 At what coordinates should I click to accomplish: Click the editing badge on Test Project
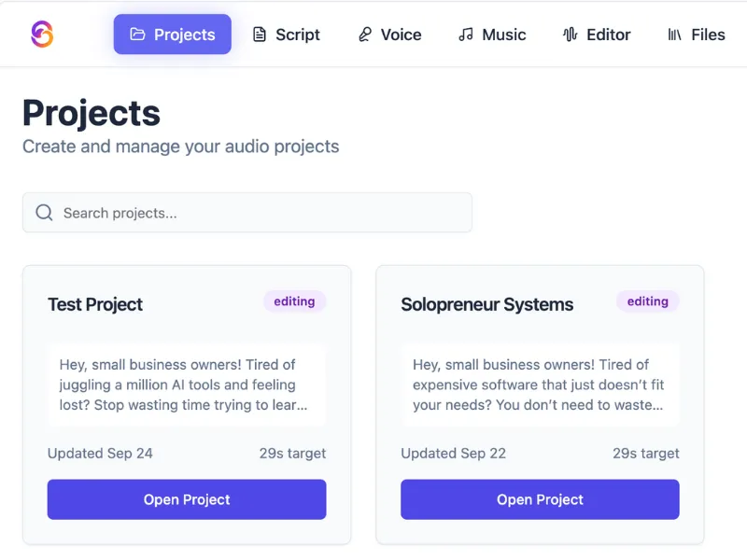pyautogui.click(x=294, y=301)
